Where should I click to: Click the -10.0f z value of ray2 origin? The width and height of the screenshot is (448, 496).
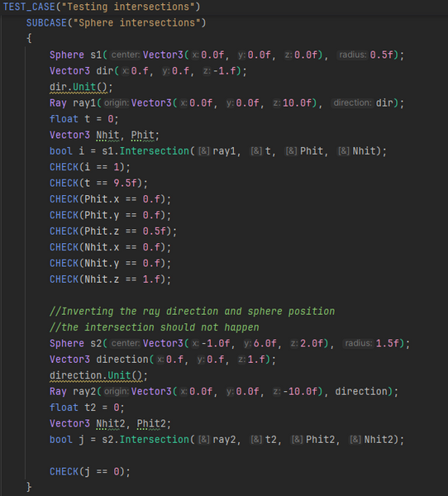(300, 392)
